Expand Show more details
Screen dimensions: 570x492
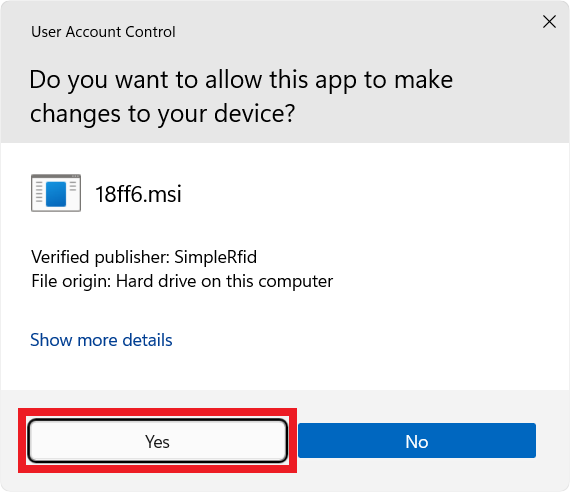tap(101, 340)
